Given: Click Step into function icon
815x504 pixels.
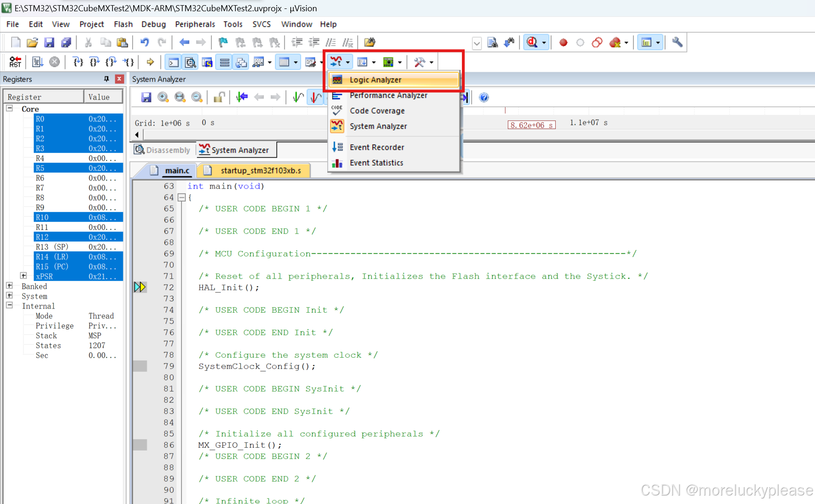Looking at the screenshot, I should [78, 62].
